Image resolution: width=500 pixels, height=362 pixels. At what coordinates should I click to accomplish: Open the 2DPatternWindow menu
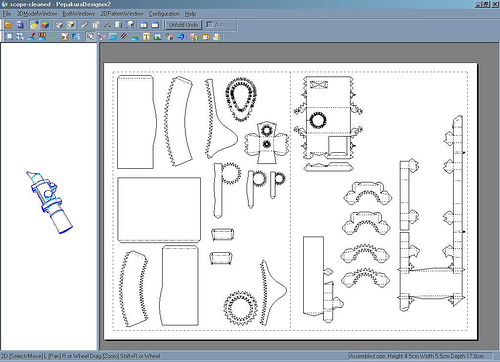(x=122, y=14)
